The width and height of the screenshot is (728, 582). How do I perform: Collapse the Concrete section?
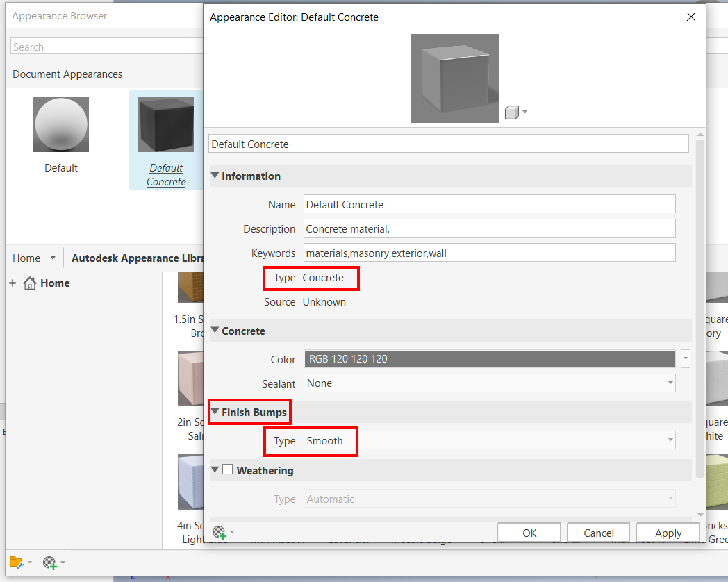(215, 331)
